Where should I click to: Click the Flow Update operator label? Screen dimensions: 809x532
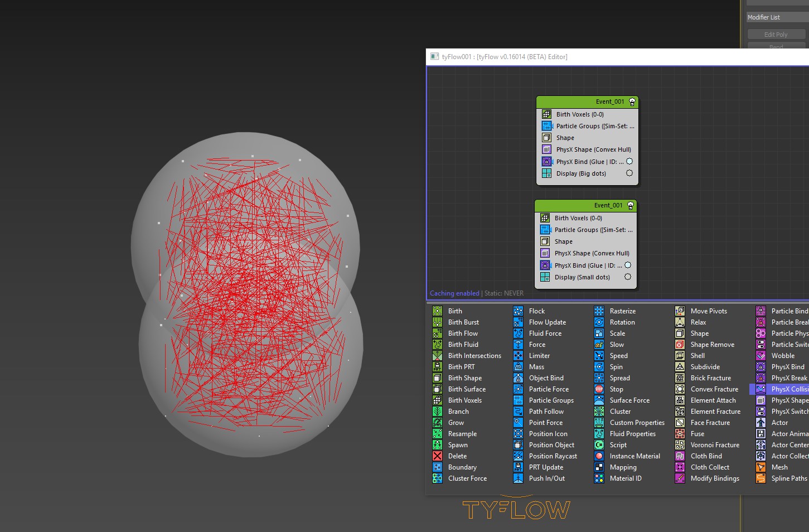[548, 322]
